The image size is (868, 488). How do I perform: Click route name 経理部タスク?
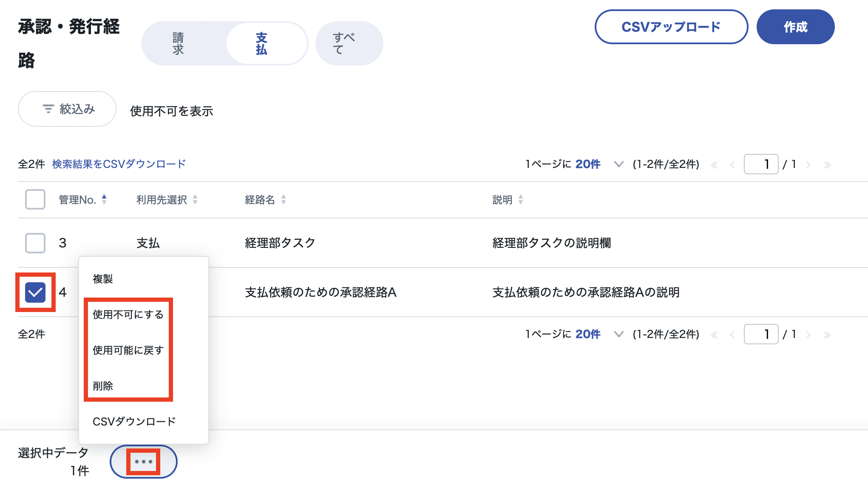point(280,243)
